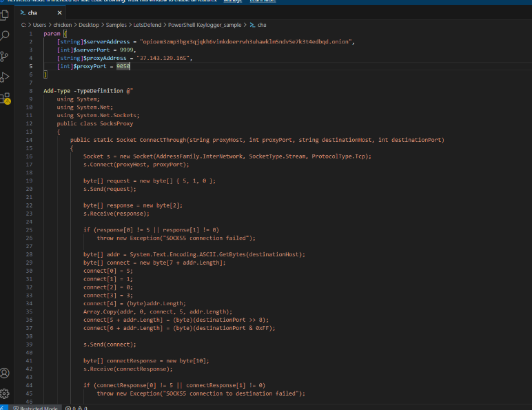The width and height of the screenshot is (532, 410).
Task: Click 'connect[4] = (byte)addr.Length;' line
Action: pyautogui.click(x=134, y=303)
